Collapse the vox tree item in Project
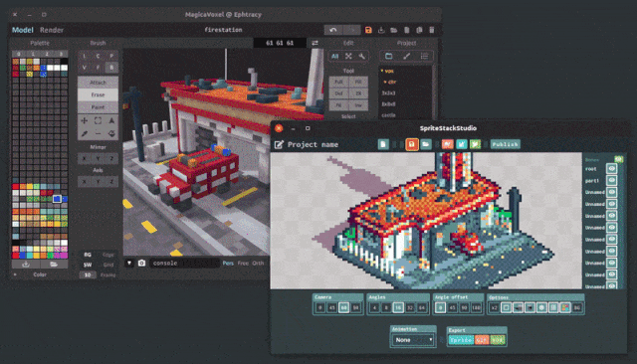 click(x=382, y=71)
